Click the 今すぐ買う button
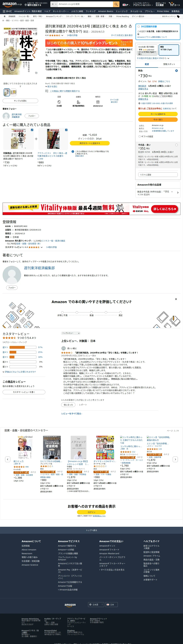Image resolution: width=183 pixels, height=644 pixels. pos(158,120)
